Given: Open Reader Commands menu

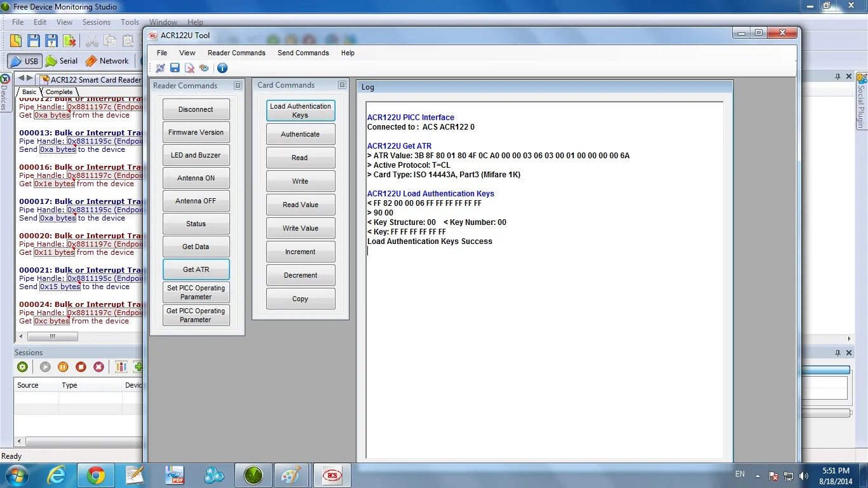Looking at the screenshot, I should click(x=236, y=53).
